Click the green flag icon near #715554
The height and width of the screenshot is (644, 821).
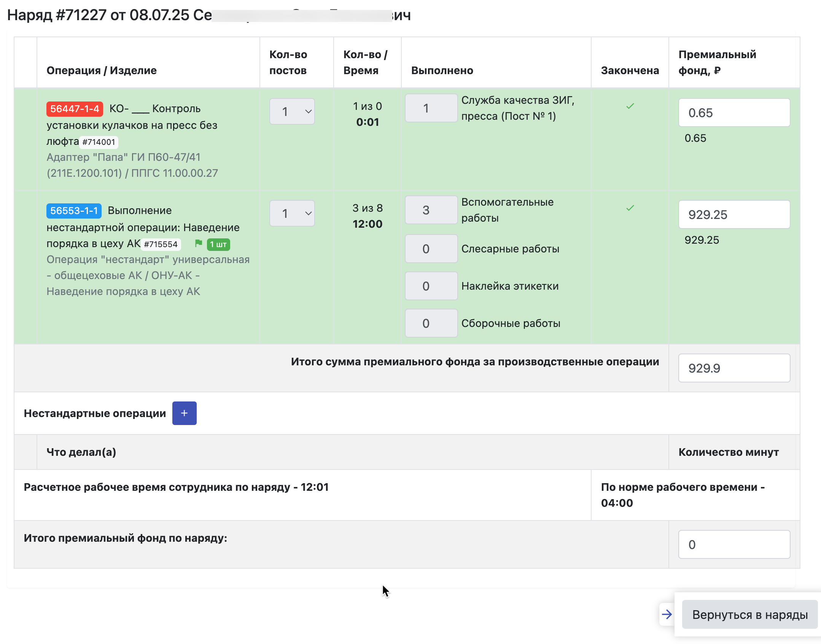(x=198, y=243)
